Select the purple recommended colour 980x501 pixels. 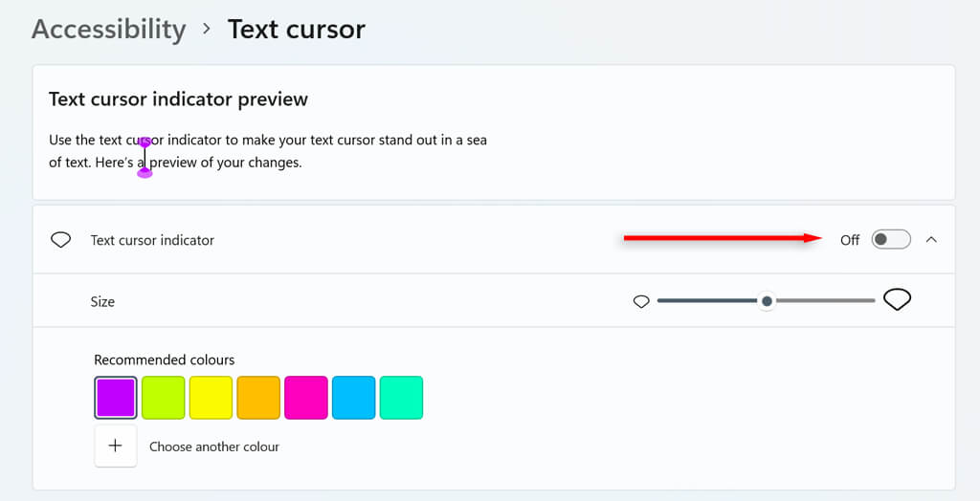(x=115, y=397)
